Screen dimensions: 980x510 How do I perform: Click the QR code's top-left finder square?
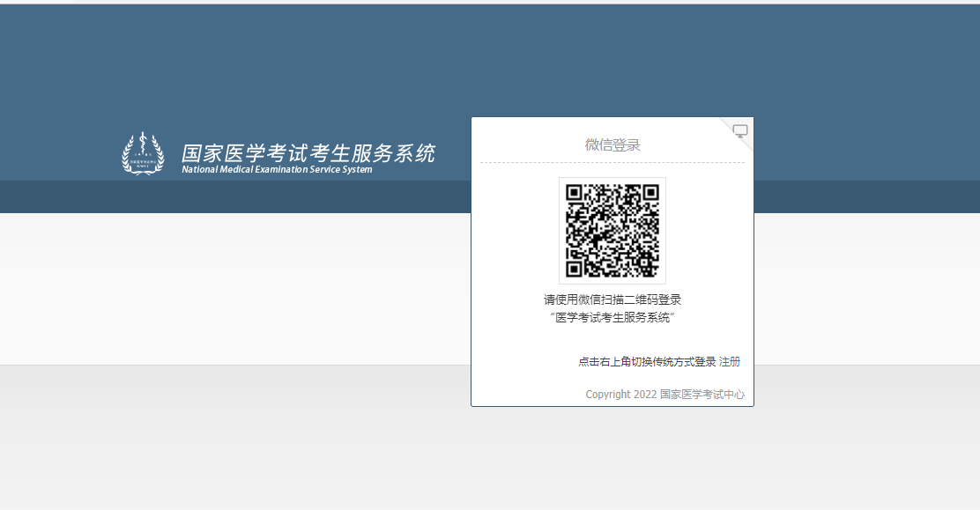575,193
